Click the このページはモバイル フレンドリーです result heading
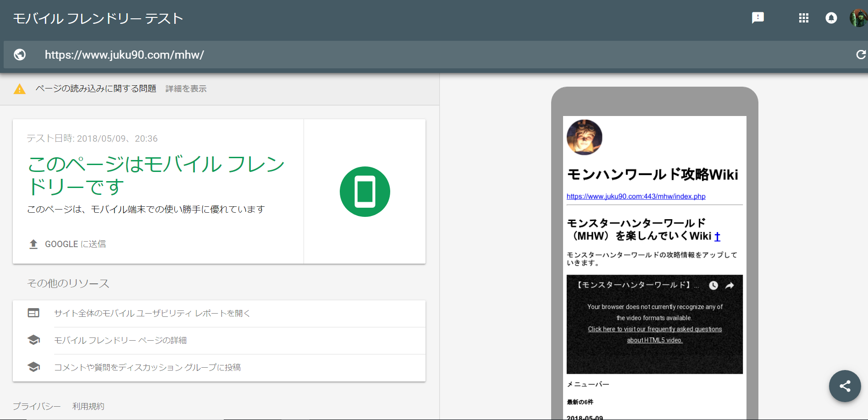This screenshot has height=420, width=868. tap(156, 175)
